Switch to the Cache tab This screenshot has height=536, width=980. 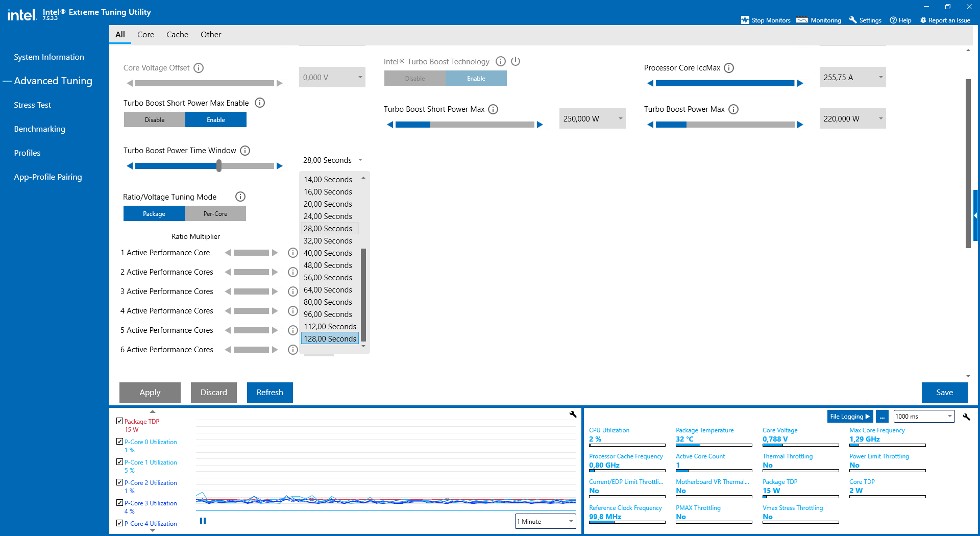click(x=177, y=35)
